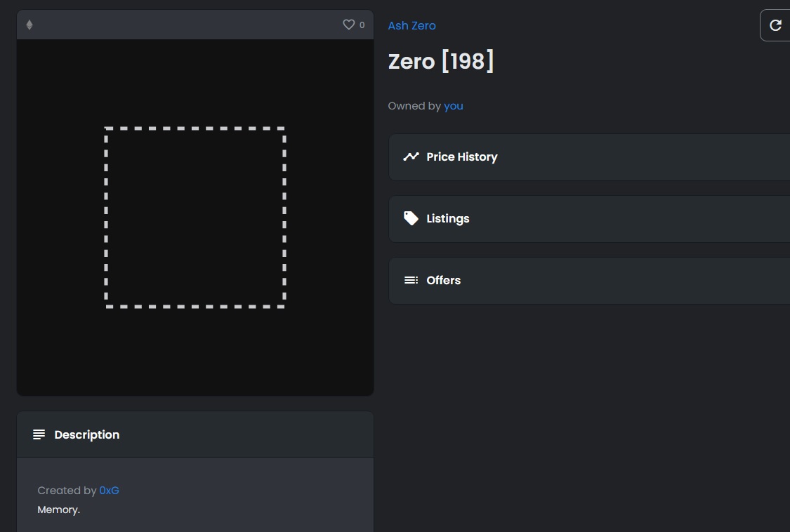Viewport: 790px width, 532px height.
Task: Open the dashed square NFT image
Action: coord(195,218)
